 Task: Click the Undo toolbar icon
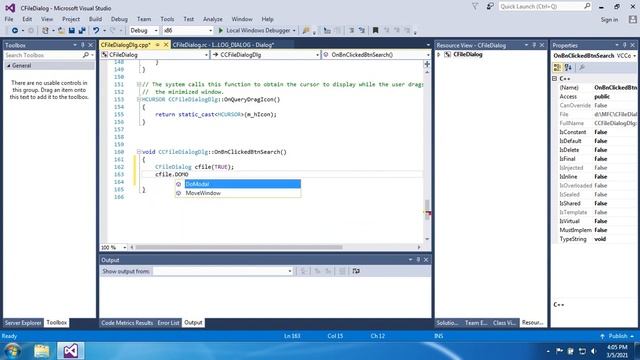click(x=96, y=31)
